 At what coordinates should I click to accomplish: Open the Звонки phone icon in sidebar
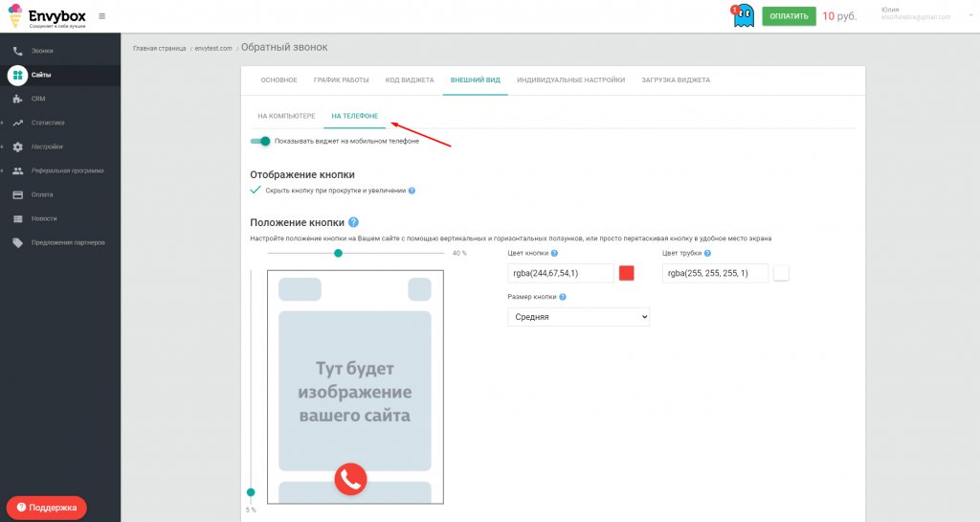[x=18, y=52]
